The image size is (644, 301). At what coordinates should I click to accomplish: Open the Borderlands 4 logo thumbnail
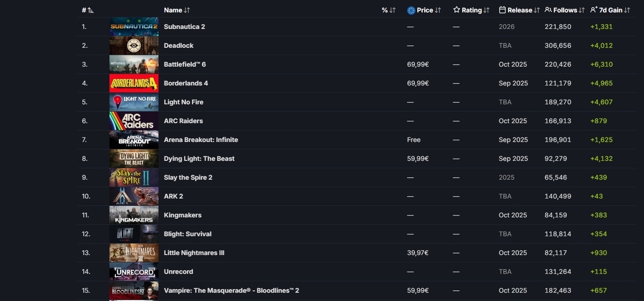pyautogui.click(x=134, y=83)
